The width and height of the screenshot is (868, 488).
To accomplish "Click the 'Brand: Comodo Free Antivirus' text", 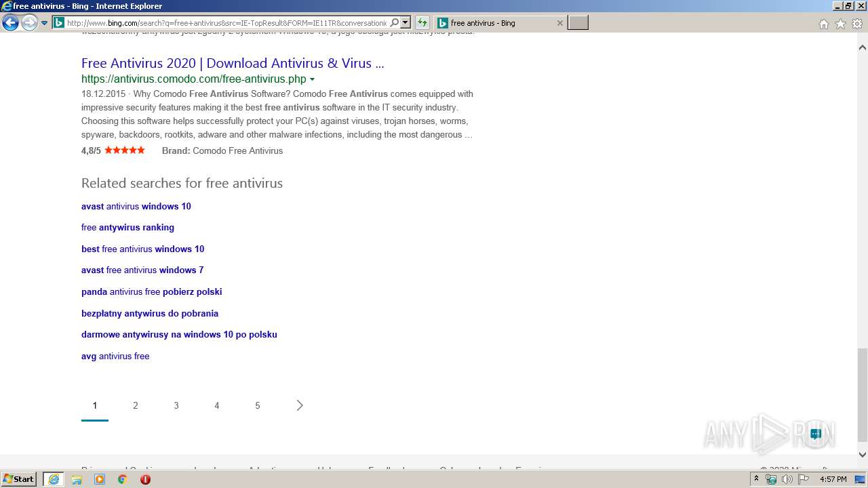I will pos(222,150).
